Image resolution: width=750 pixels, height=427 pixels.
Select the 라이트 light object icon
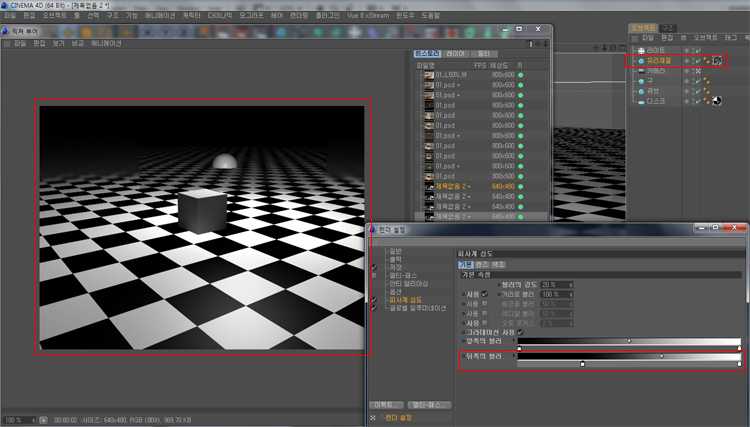coord(641,51)
